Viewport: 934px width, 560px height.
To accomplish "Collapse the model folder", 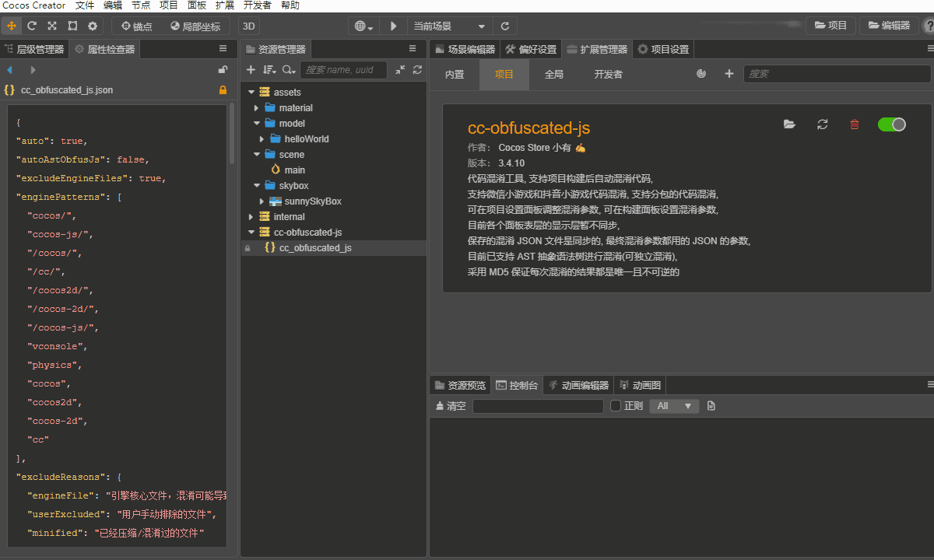I will (257, 124).
